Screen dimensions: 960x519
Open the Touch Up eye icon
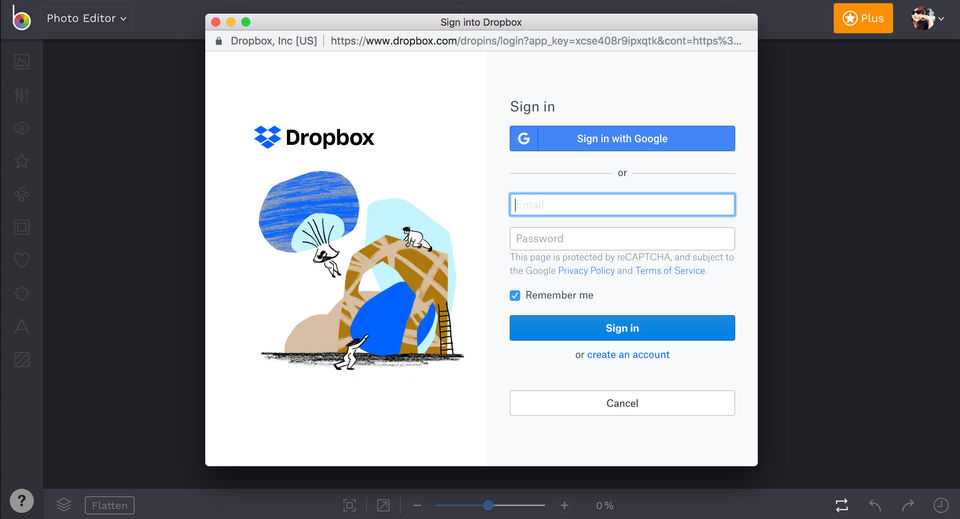pos(21,128)
